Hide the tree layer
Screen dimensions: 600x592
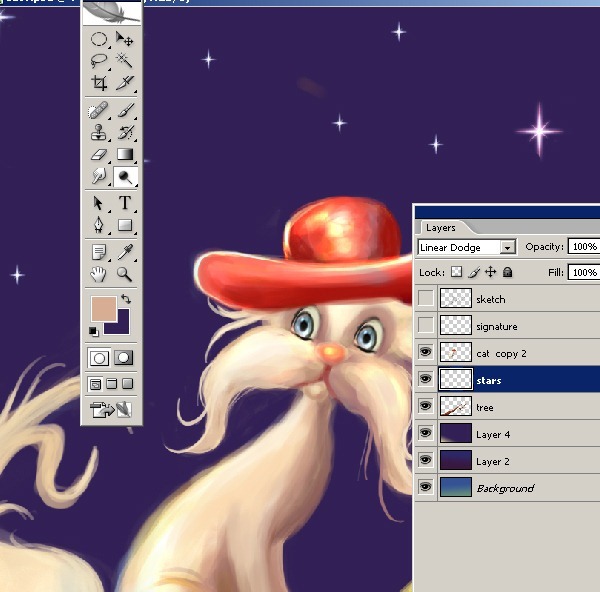(427, 407)
